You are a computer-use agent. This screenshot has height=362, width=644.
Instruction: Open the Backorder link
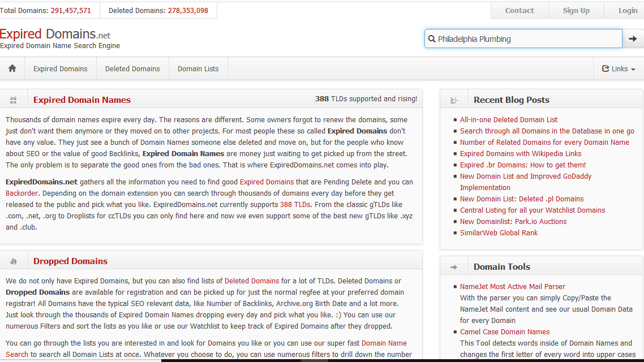tap(22, 193)
